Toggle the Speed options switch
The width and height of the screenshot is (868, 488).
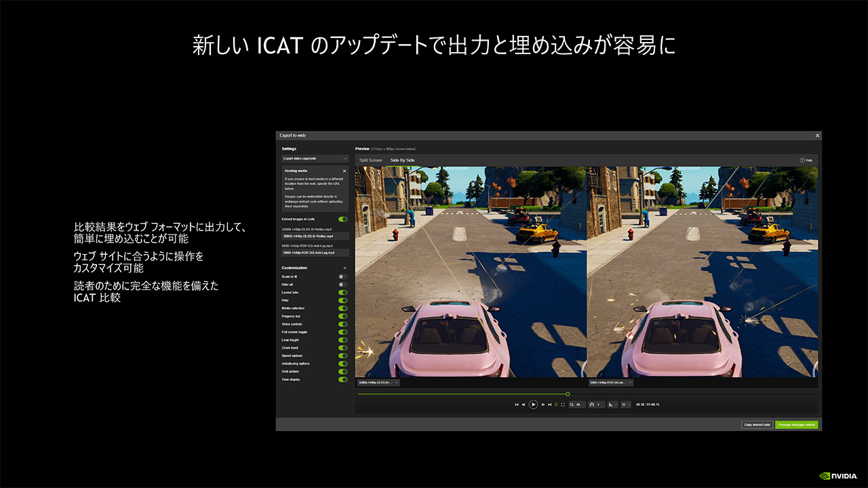(343, 356)
